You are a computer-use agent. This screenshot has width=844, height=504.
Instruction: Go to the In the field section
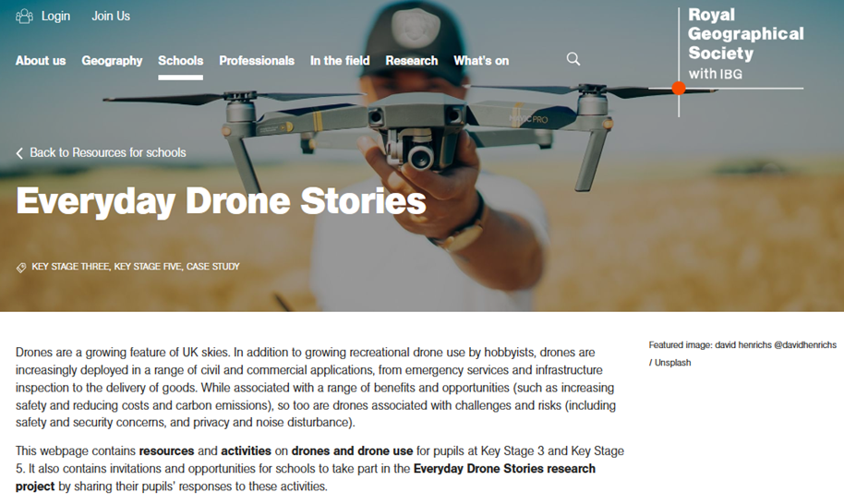tap(340, 61)
